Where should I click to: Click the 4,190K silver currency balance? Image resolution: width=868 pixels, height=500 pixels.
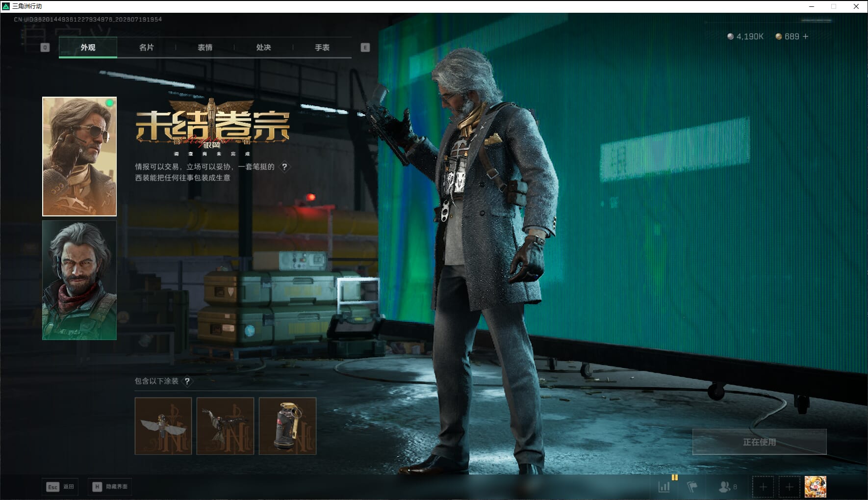745,36
